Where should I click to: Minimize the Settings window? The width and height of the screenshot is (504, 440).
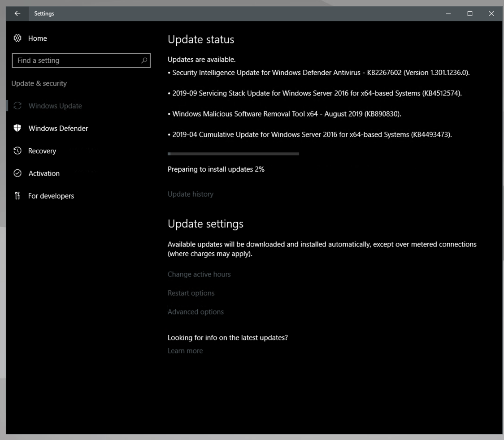tap(448, 13)
